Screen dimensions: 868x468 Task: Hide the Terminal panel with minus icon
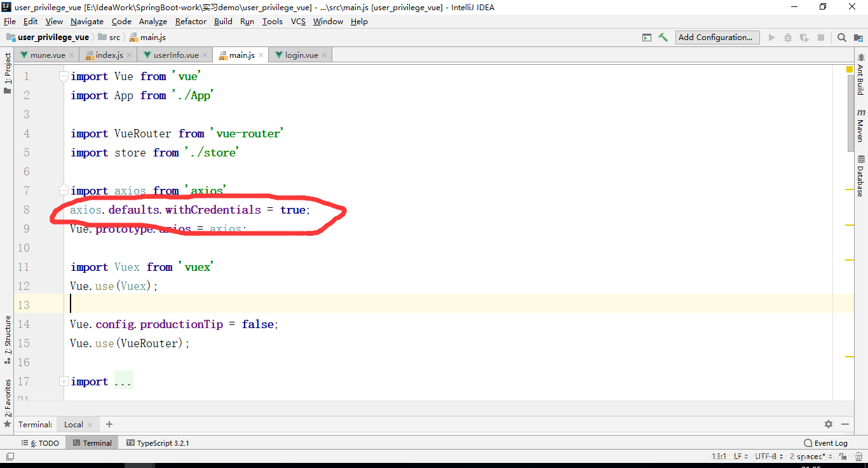pyautogui.click(x=845, y=424)
